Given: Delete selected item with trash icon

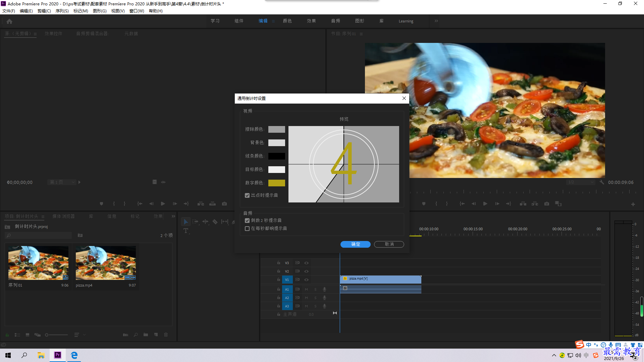Looking at the screenshot, I should tap(166, 335).
